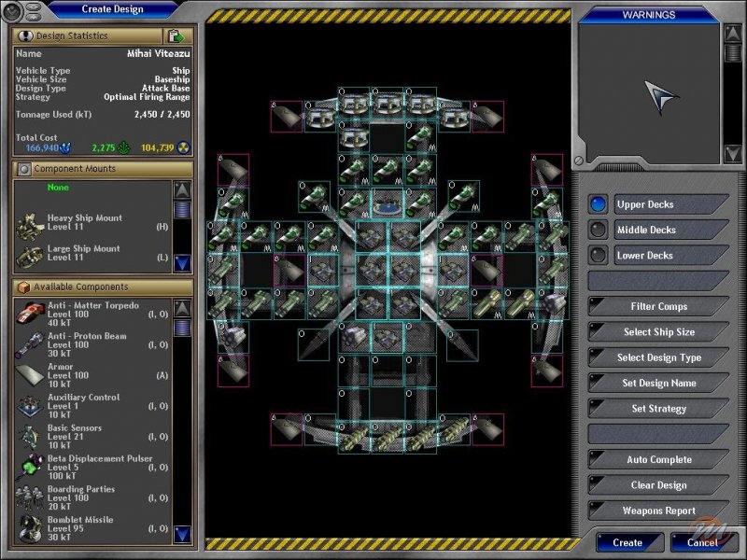This screenshot has height=560, width=747.
Task: Open the Set Strategy chooser
Action: (657, 409)
